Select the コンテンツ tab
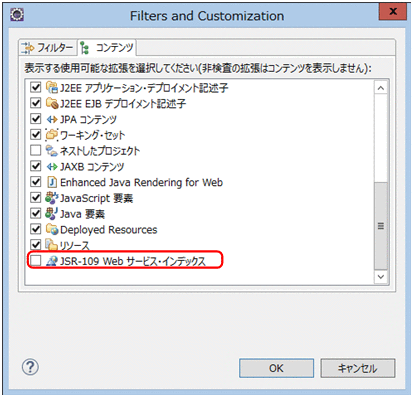Viewport: 415px width, 399px height. pyautogui.click(x=107, y=48)
